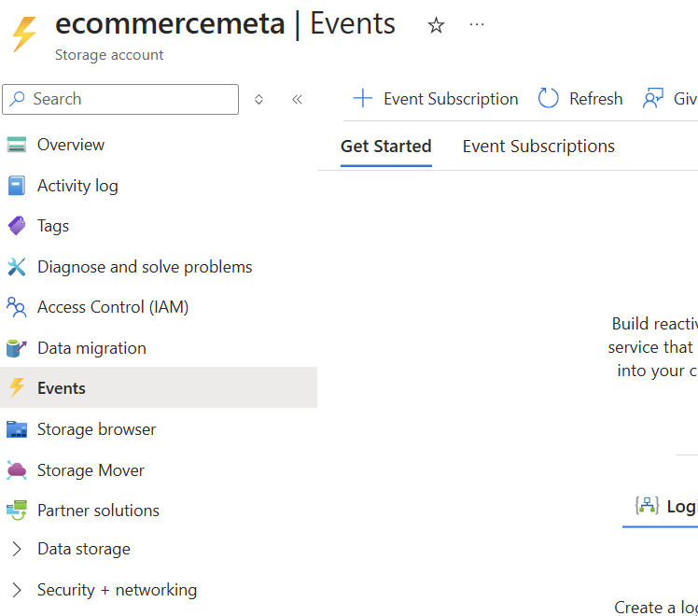Click the Event Subscription button label

[x=451, y=99]
